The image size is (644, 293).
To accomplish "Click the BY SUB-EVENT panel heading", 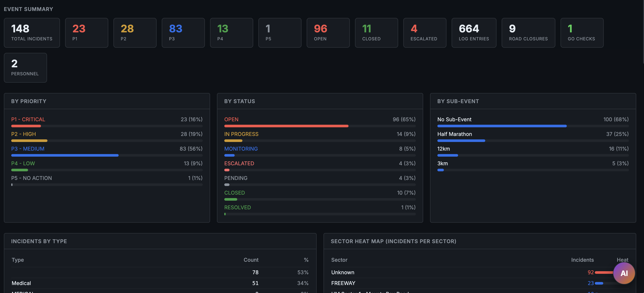I will coord(458,101).
